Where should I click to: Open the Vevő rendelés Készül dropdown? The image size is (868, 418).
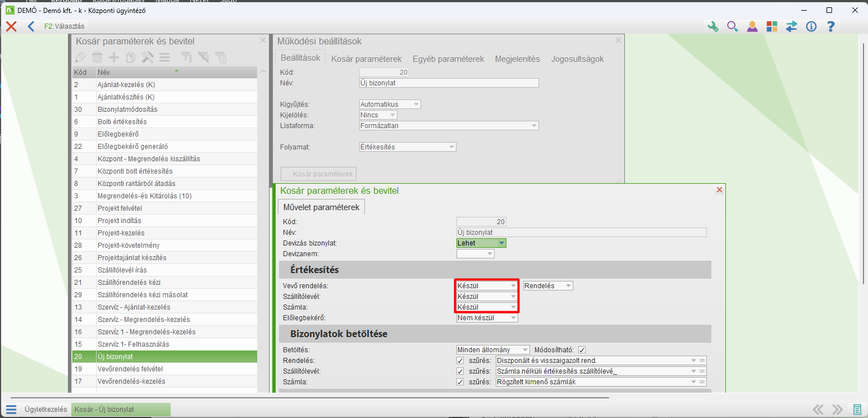click(x=487, y=286)
